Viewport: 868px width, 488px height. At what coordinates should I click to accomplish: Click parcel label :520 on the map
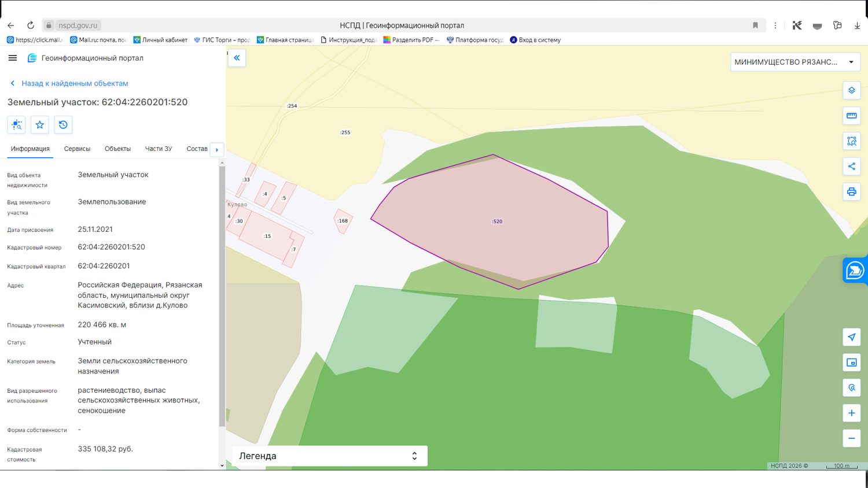[497, 221]
